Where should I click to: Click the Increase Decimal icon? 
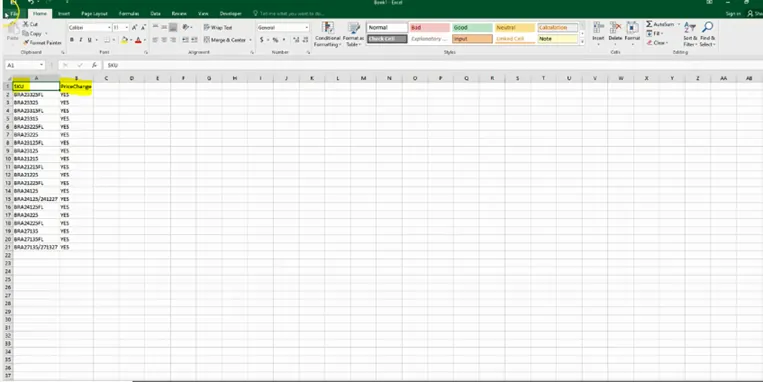coord(296,40)
